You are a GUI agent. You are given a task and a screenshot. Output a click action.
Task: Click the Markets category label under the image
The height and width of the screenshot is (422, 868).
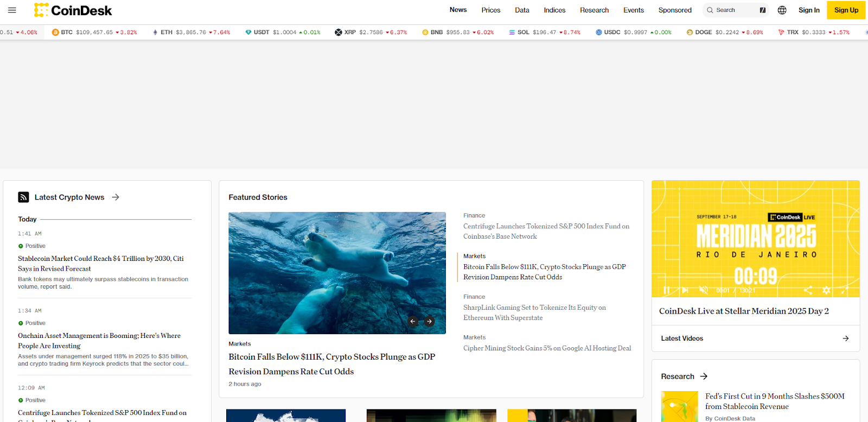(x=240, y=343)
